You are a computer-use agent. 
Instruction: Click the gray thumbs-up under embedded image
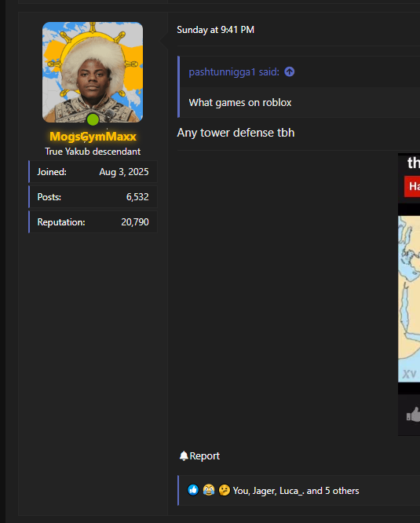click(413, 415)
